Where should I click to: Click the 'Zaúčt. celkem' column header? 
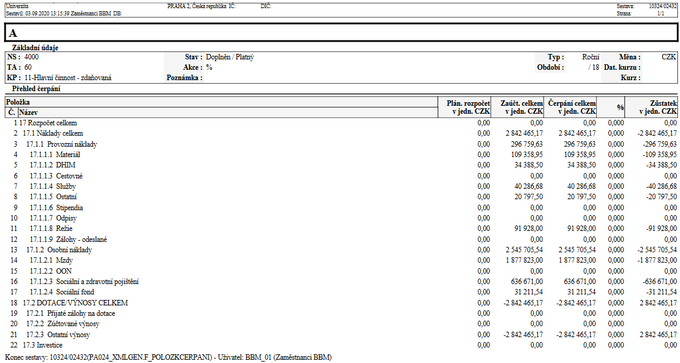pyautogui.click(x=517, y=107)
